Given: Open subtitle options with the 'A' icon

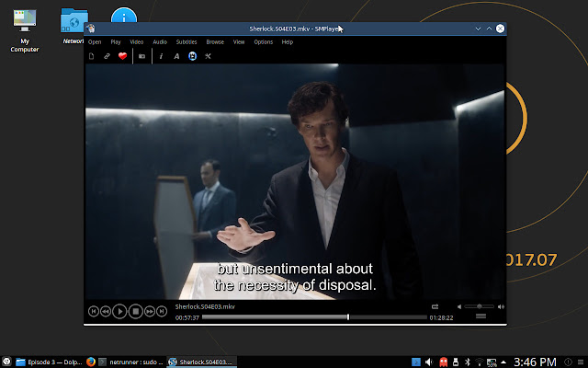Looking at the screenshot, I should point(176,56).
